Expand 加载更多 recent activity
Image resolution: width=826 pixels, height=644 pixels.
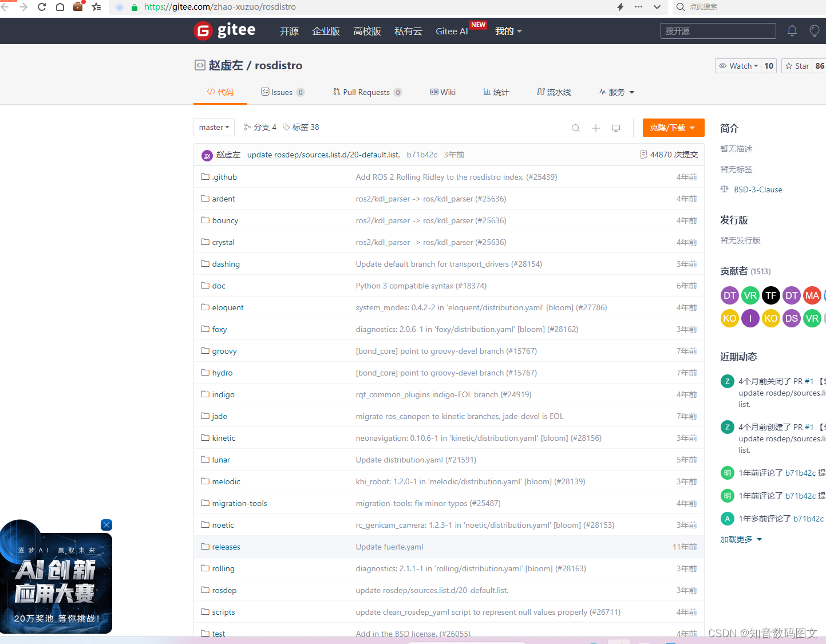point(741,539)
